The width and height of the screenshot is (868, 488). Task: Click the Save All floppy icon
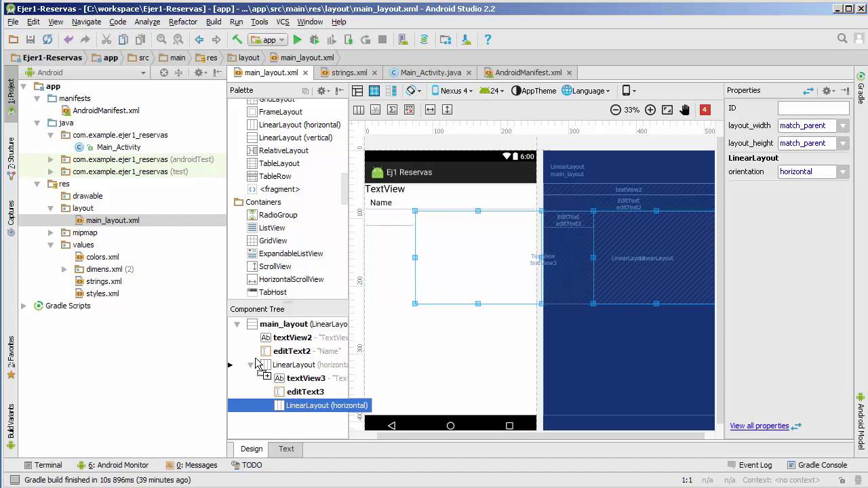(30, 40)
